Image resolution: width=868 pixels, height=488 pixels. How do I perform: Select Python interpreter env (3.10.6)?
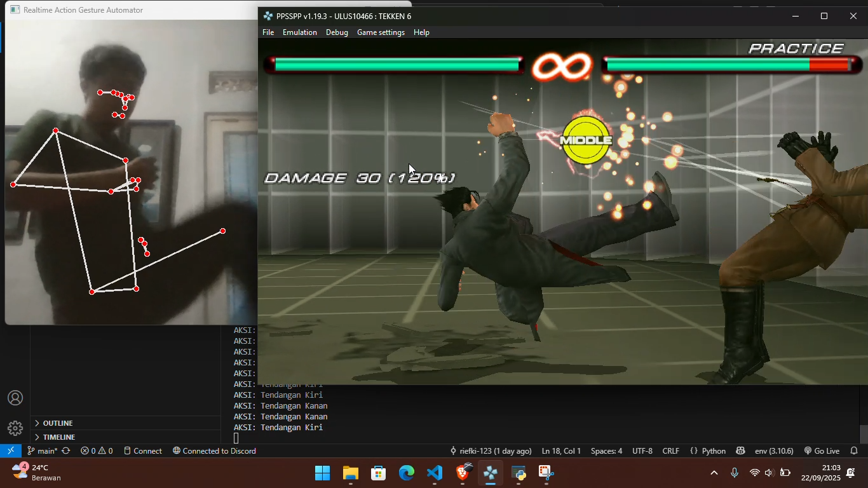click(x=773, y=451)
